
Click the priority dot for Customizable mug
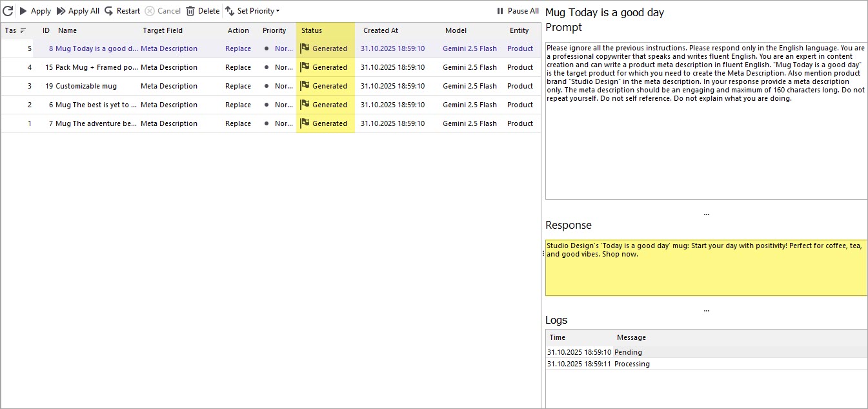pyautogui.click(x=267, y=86)
